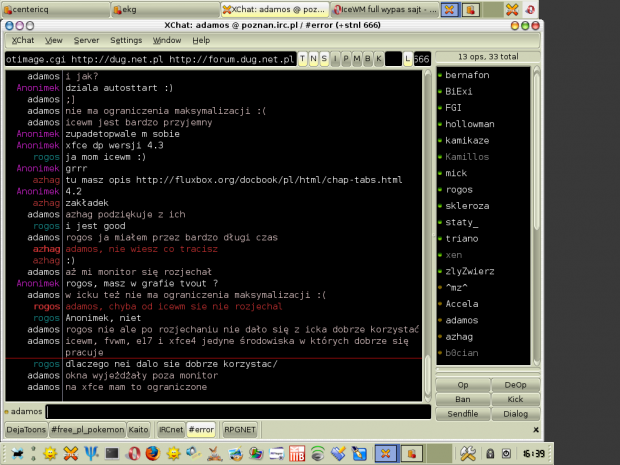This screenshot has height=465, width=620.
Task: Click the Kick button
Action: coord(515,399)
